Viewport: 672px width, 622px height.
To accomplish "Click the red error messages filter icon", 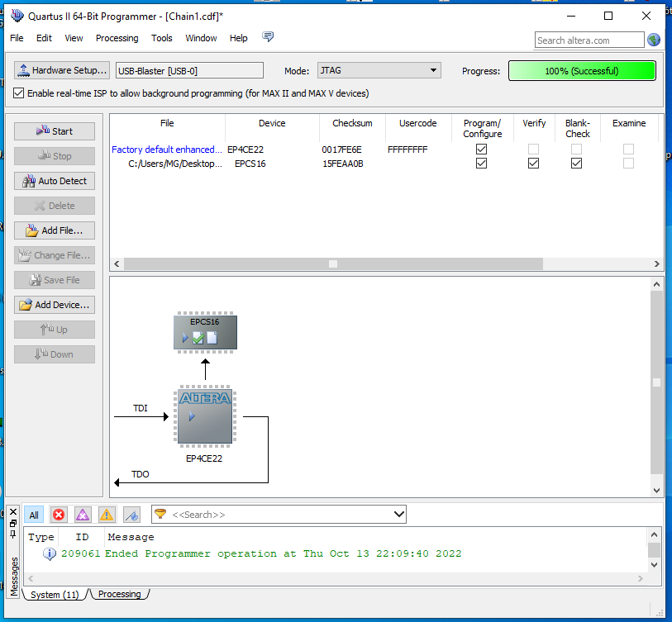I will pyautogui.click(x=59, y=515).
